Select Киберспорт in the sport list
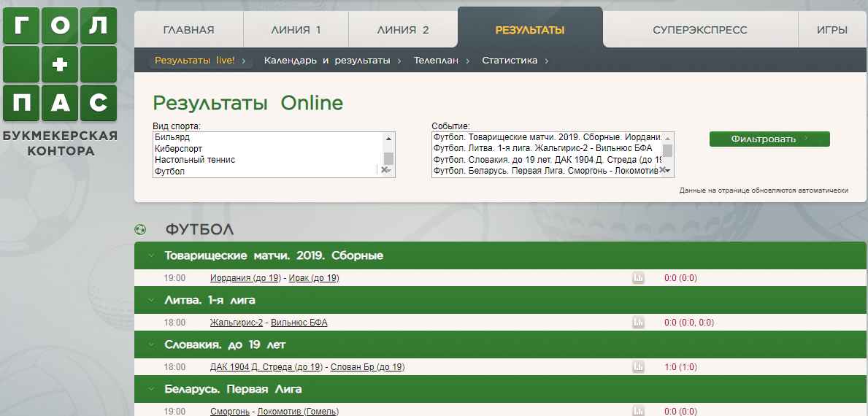The height and width of the screenshot is (416, 868). tap(179, 148)
